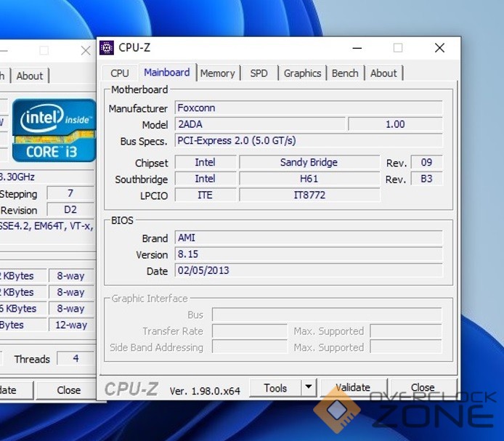Close the front CPU-Z window with X
This screenshot has height=441, width=504.
(x=439, y=48)
